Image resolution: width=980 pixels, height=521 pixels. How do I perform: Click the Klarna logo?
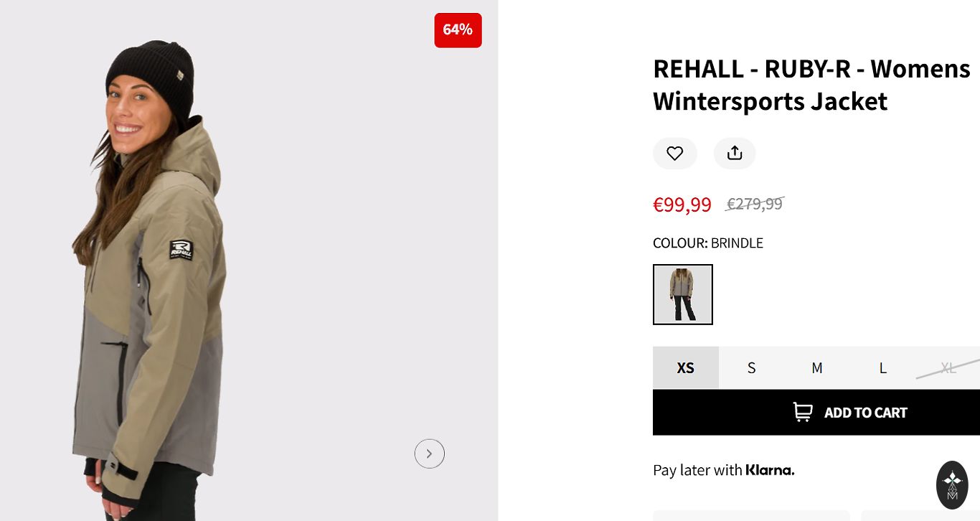point(770,470)
